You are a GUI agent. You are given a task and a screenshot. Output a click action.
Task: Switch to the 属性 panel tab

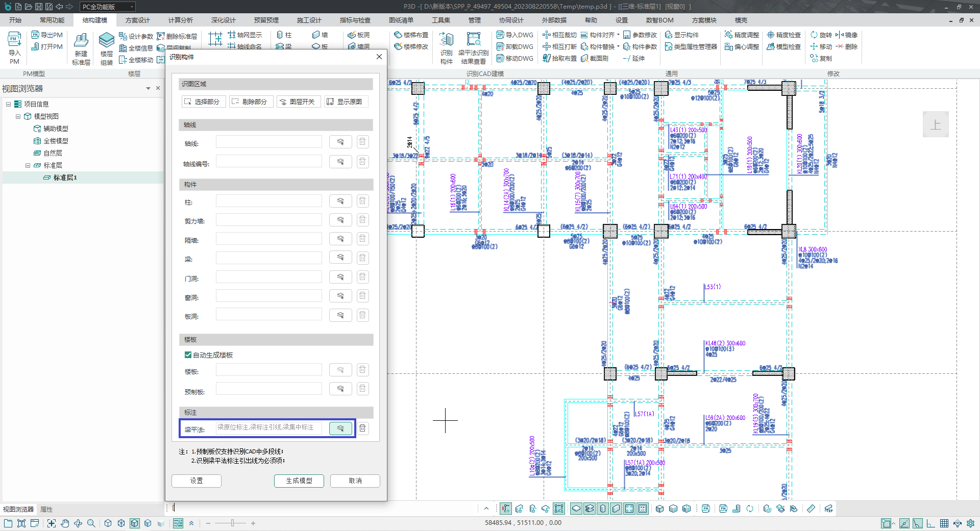coord(46,509)
